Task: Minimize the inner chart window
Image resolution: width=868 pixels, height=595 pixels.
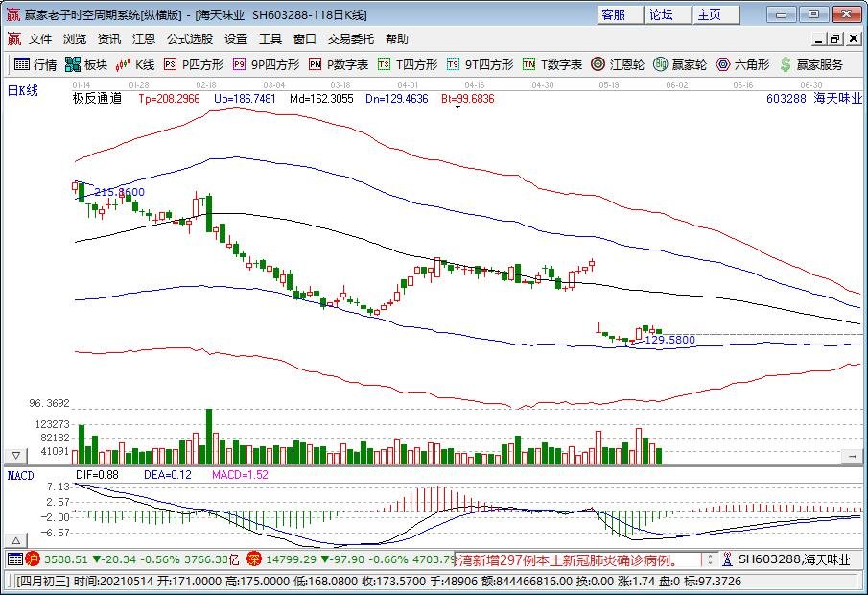Action: click(x=819, y=39)
